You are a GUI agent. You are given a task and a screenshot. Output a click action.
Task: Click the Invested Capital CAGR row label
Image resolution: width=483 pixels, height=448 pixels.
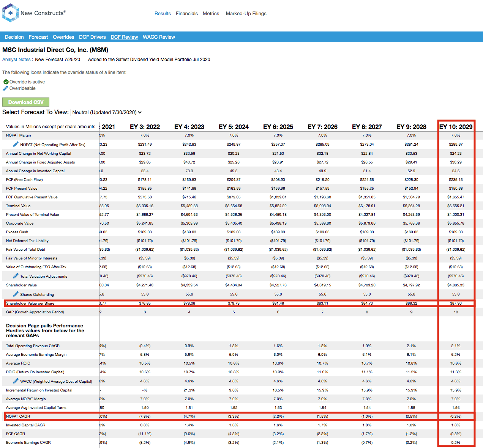(x=25, y=425)
